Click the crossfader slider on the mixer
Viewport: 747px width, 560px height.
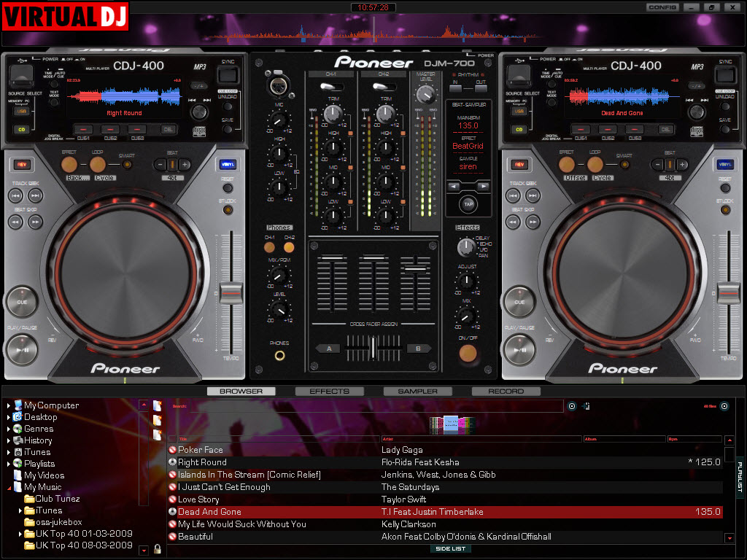click(x=373, y=347)
